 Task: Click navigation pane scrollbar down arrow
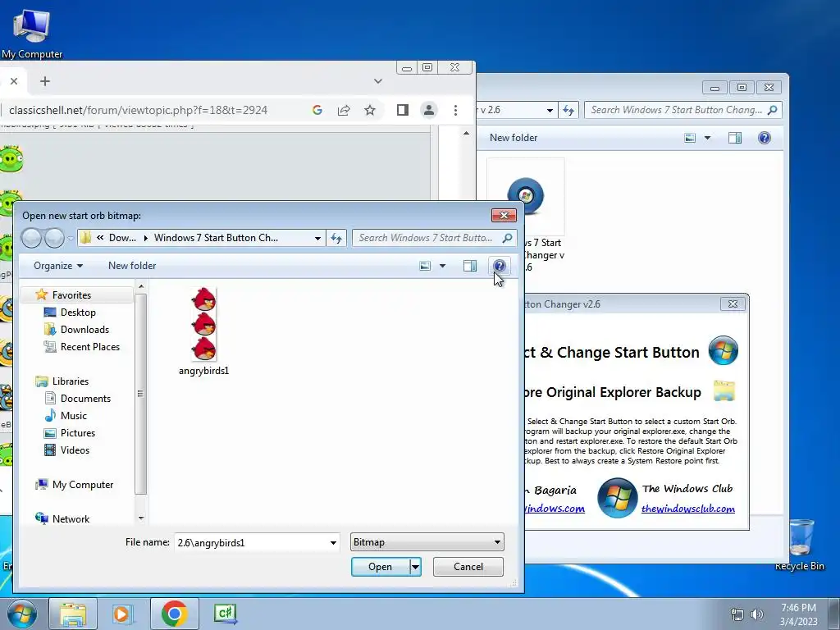[x=141, y=518]
